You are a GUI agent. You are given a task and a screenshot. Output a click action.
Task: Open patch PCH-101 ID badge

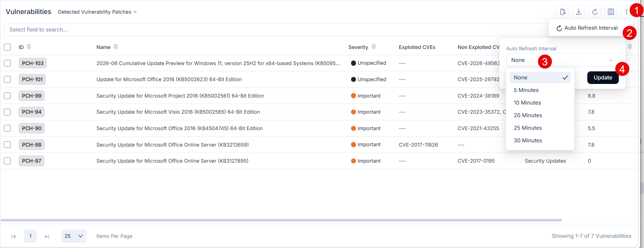pyautogui.click(x=32, y=79)
